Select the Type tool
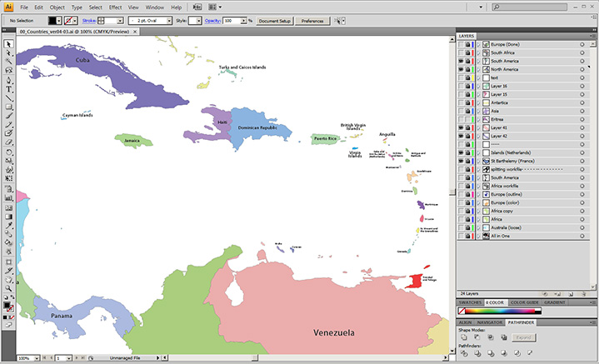 tap(9, 88)
